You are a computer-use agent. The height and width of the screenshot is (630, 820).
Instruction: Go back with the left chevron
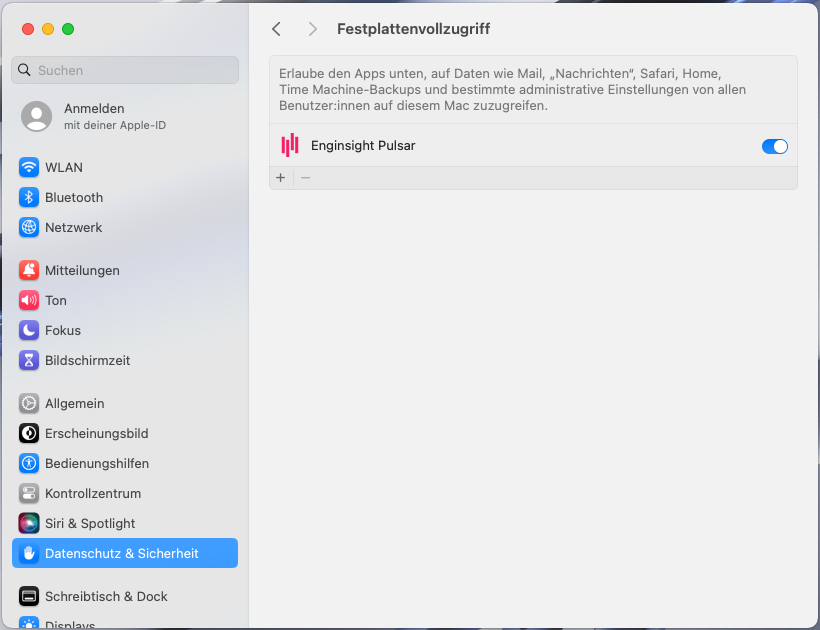[277, 29]
